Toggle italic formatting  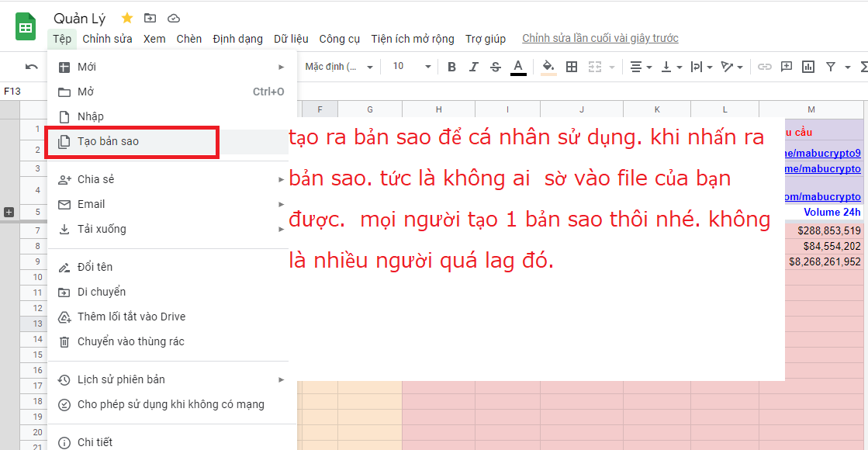[473, 67]
